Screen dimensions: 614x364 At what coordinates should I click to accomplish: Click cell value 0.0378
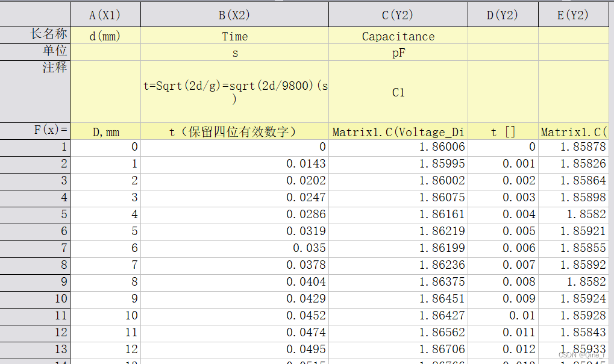(234, 266)
